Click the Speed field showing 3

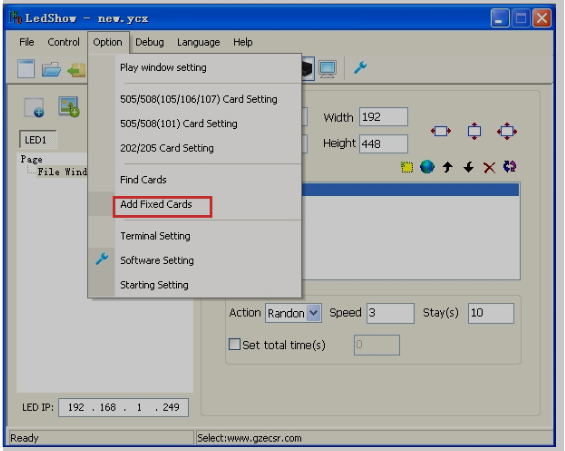tap(390, 313)
